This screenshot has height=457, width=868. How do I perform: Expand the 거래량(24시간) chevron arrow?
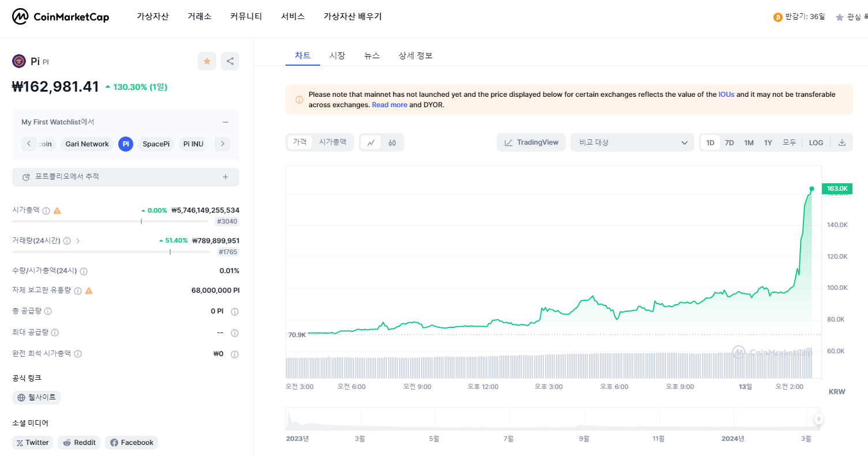tap(78, 241)
